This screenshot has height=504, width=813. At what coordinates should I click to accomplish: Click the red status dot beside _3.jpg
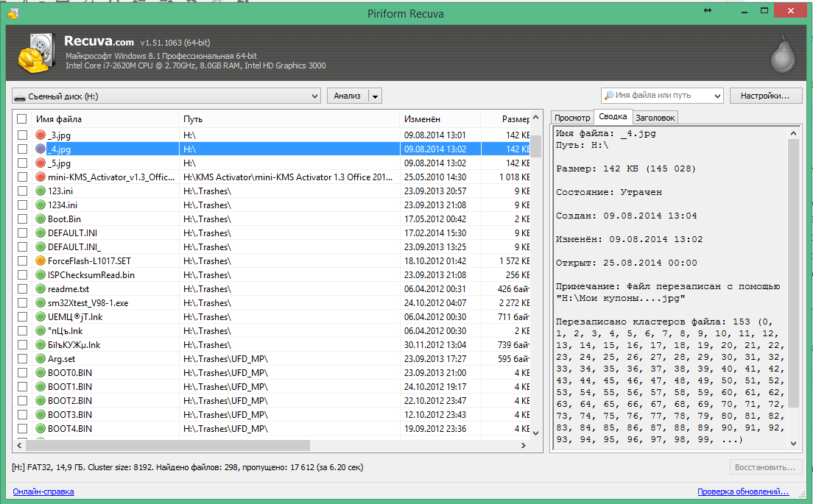pos(41,135)
